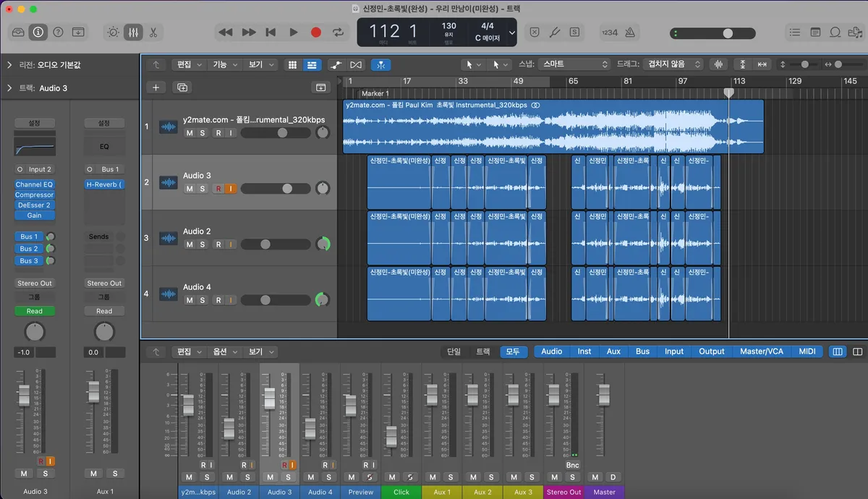The height and width of the screenshot is (499, 868).
Task: Toggle Catch Playhead blue icon
Action: pyautogui.click(x=381, y=64)
